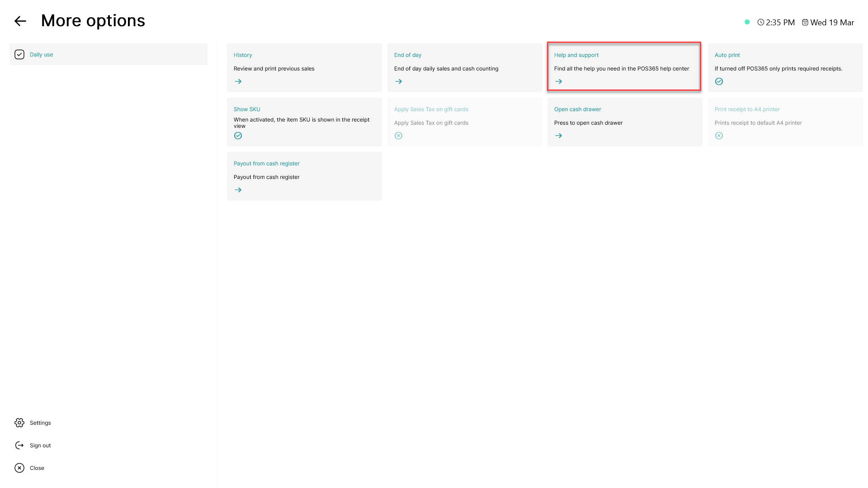The height and width of the screenshot is (488, 868).
Task: Click the Daily use checkbox icon
Action: [19, 54]
